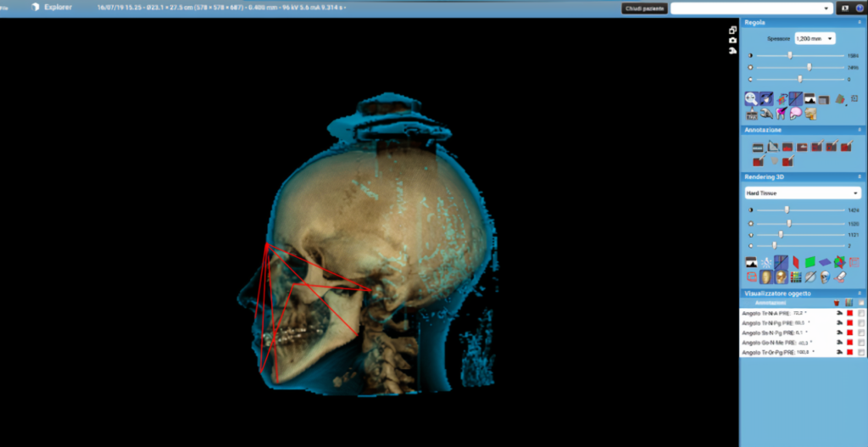Collapse the Annotazione panel header
The image size is (868, 447).
(x=860, y=130)
